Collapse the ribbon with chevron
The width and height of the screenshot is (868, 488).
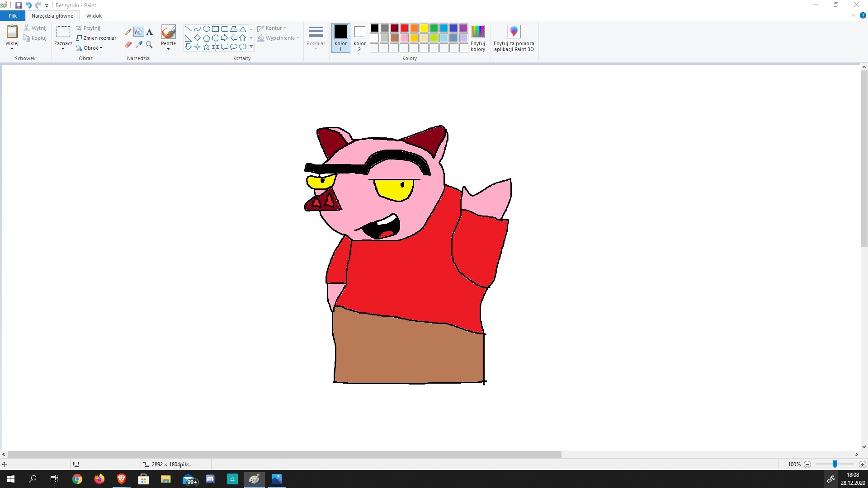(x=853, y=15)
